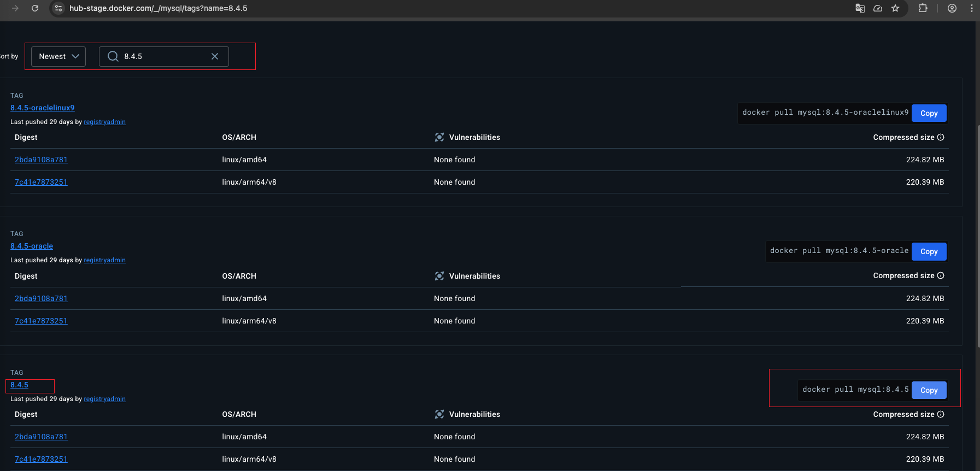Open site information icon in address bar
This screenshot has height=471, width=980.
(x=58, y=8)
